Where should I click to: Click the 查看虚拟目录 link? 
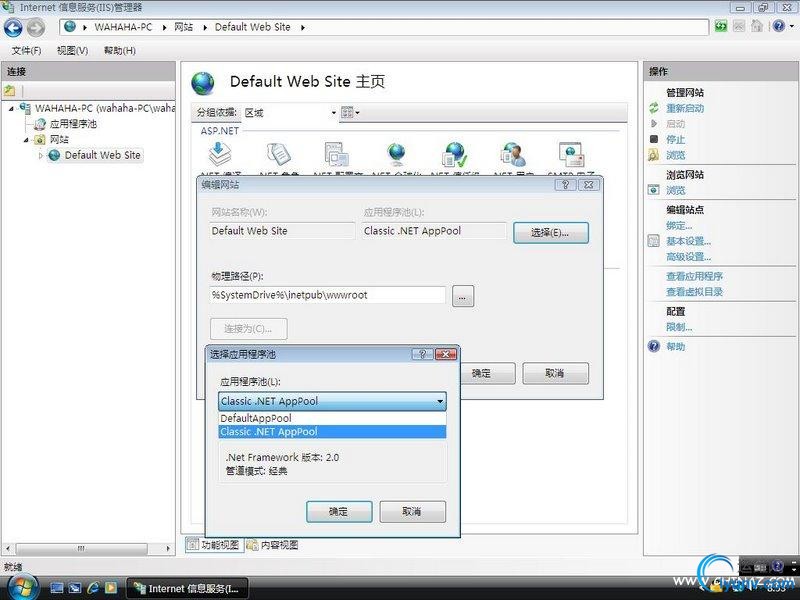click(x=694, y=292)
